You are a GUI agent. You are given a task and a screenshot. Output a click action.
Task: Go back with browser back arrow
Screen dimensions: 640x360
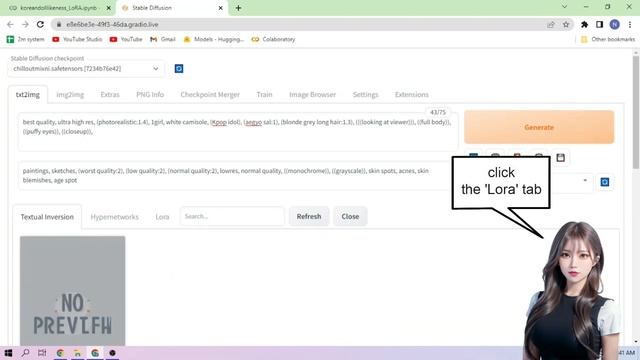[10, 24]
